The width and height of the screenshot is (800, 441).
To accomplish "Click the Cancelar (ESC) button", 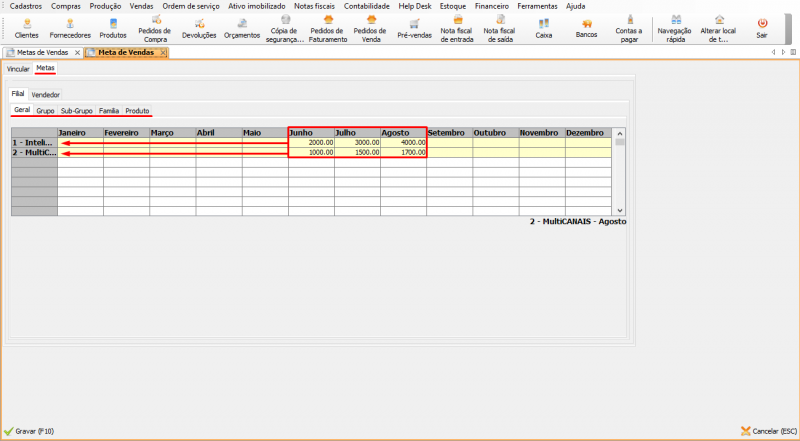I will click(x=768, y=432).
